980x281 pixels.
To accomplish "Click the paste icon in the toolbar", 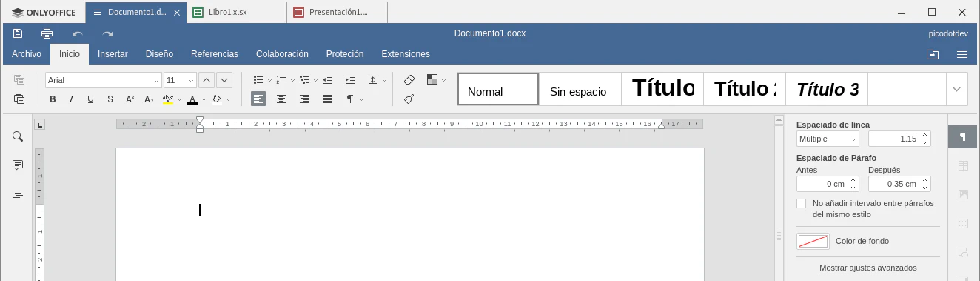I will click(19, 99).
